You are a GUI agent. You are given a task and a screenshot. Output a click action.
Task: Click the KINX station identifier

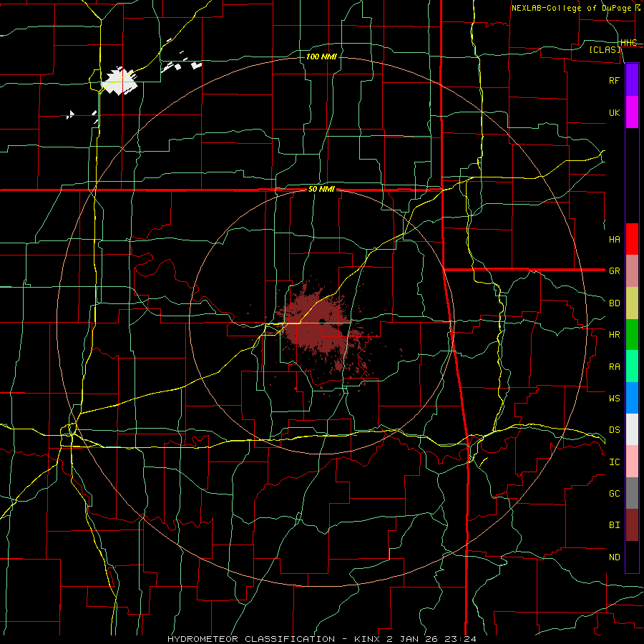click(x=367, y=639)
